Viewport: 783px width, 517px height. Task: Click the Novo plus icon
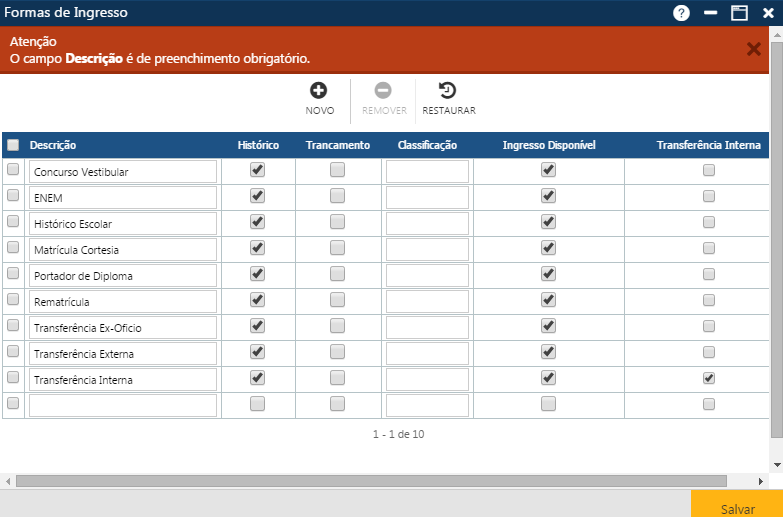[319, 91]
